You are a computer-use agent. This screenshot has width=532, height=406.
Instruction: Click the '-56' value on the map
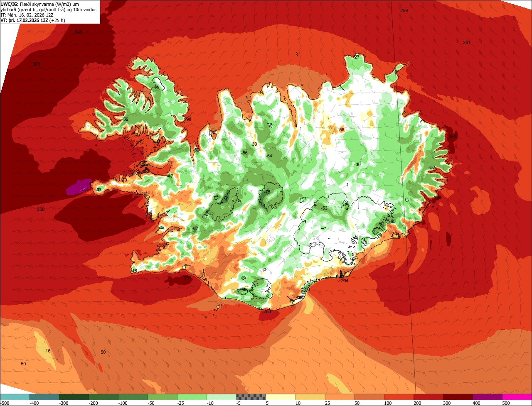(244, 153)
